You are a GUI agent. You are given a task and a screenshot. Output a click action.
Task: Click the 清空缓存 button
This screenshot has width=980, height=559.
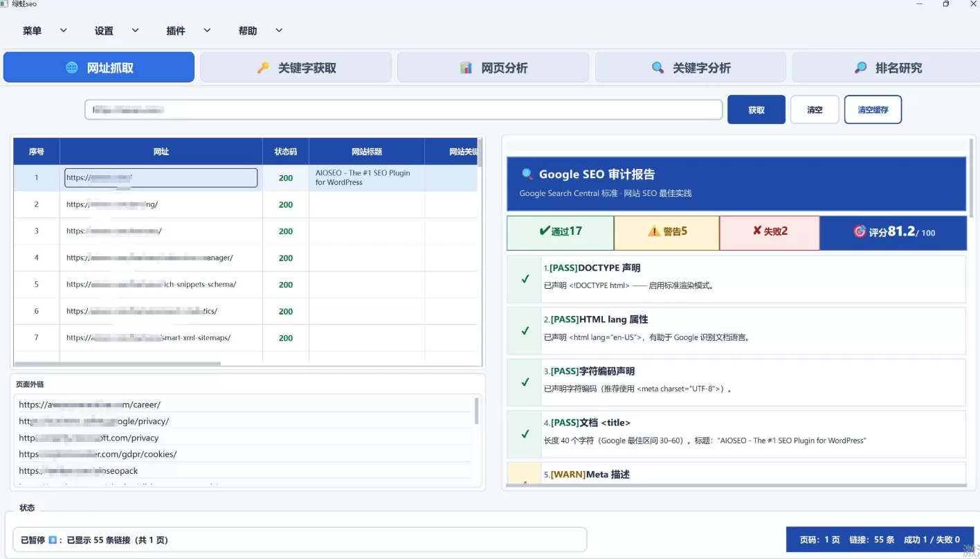point(873,109)
